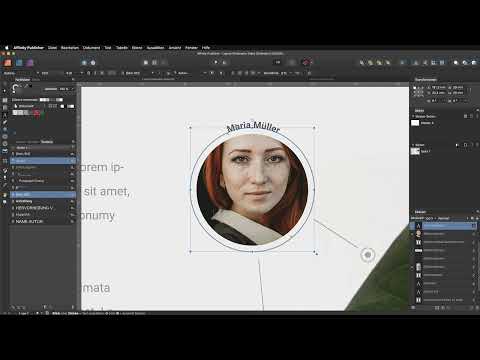Open the Bearbeiten menu
480x360 pixels.
70,48
